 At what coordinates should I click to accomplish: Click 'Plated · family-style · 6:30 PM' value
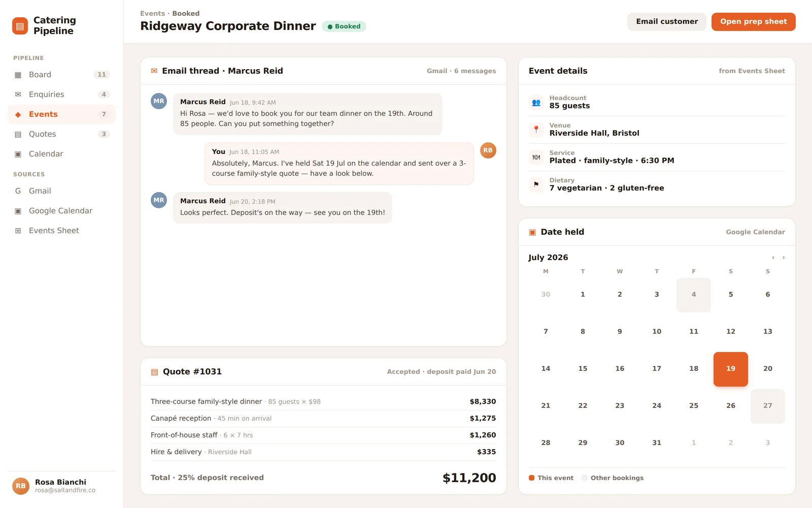point(612,161)
